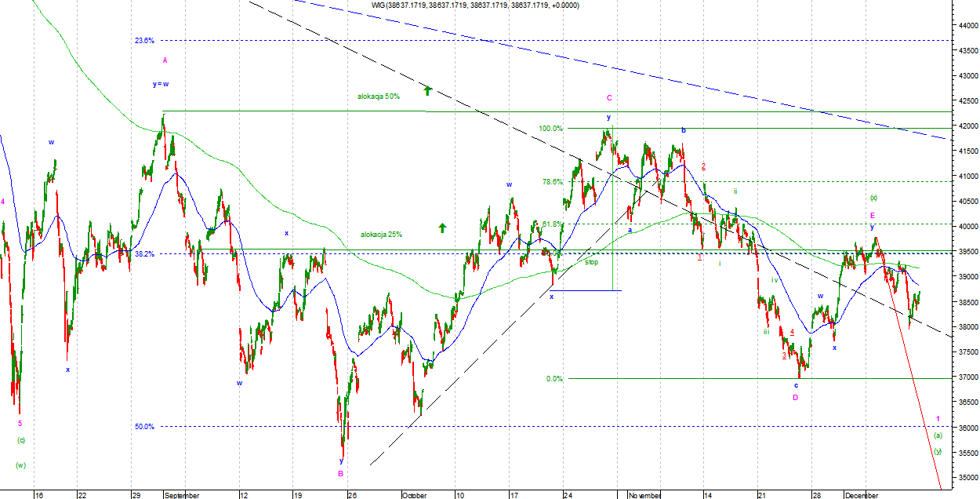980x499 pixels.
Task: Click the green up arrow near alokacja 25%
Action: tap(441, 228)
